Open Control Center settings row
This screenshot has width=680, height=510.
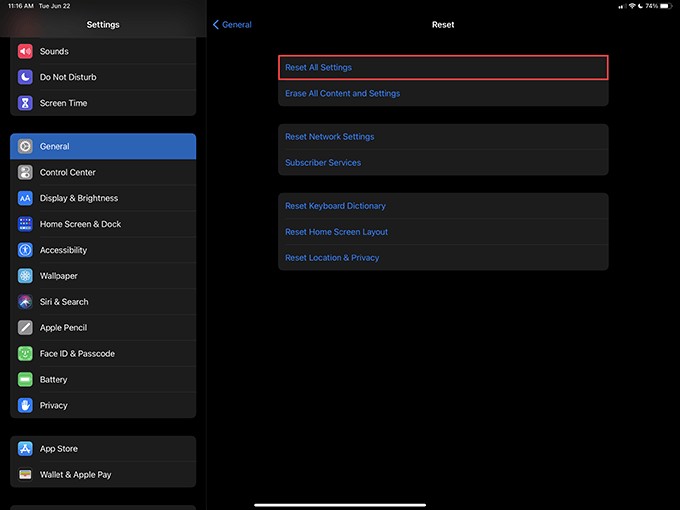pos(103,172)
